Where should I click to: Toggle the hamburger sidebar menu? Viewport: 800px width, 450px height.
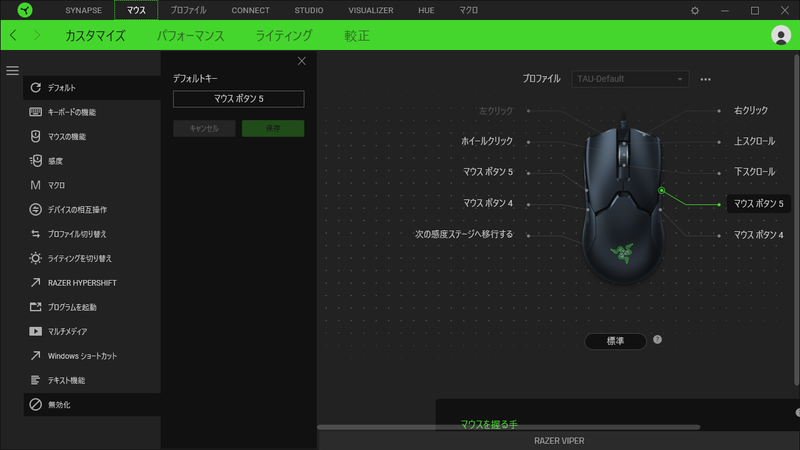13,70
